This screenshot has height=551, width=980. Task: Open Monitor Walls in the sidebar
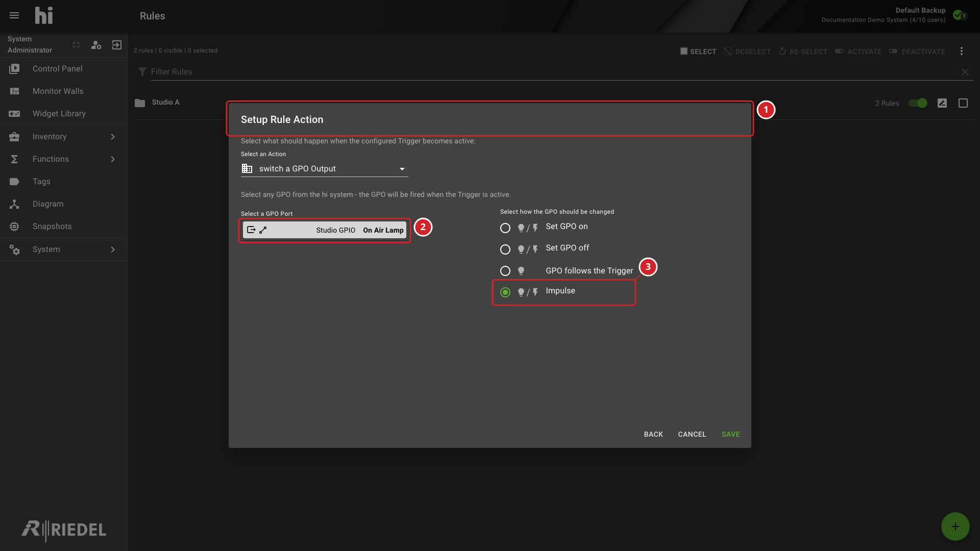(63, 91)
